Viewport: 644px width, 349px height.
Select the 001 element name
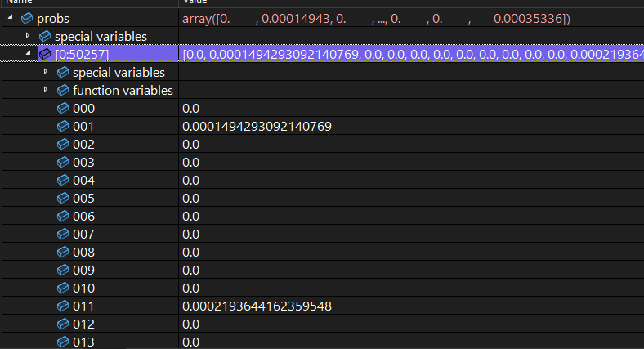tap(83, 126)
